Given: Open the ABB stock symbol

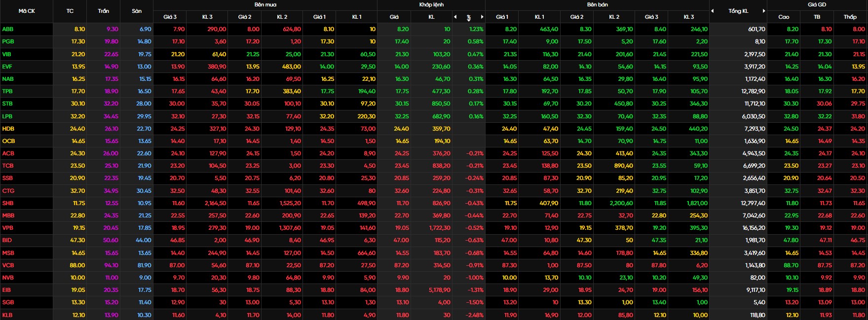Looking at the screenshot, I should click(8, 29).
